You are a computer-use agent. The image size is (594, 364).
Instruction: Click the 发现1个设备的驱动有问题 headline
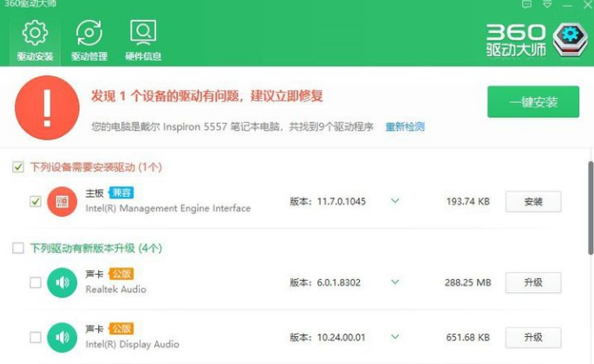pyautogui.click(x=207, y=96)
